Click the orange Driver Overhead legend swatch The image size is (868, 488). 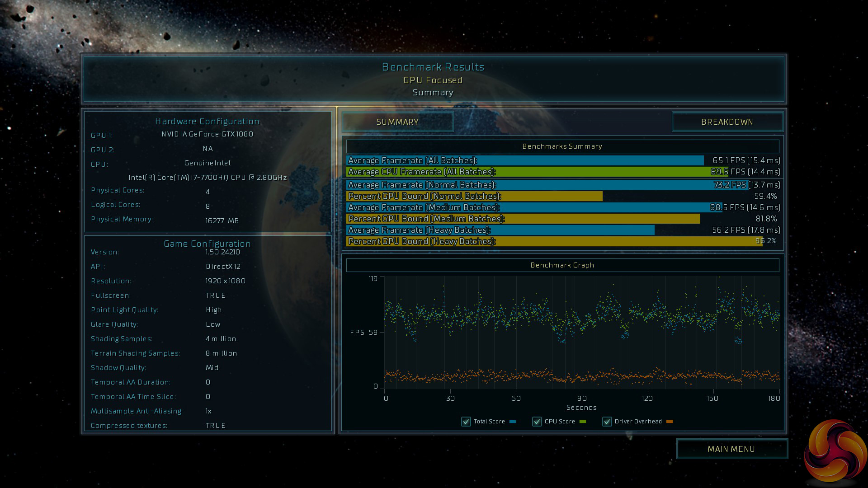tap(669, 422)
